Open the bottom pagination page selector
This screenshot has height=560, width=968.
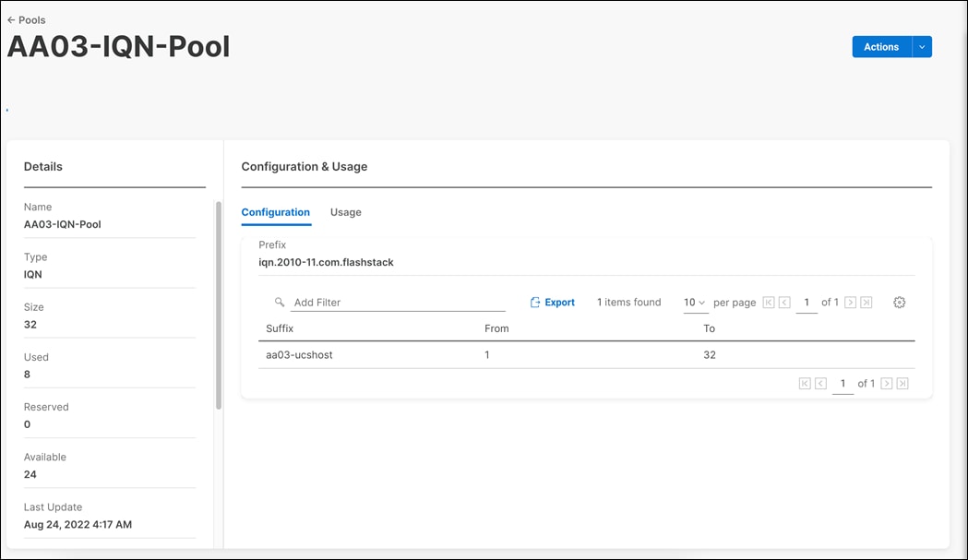[843, 383]
